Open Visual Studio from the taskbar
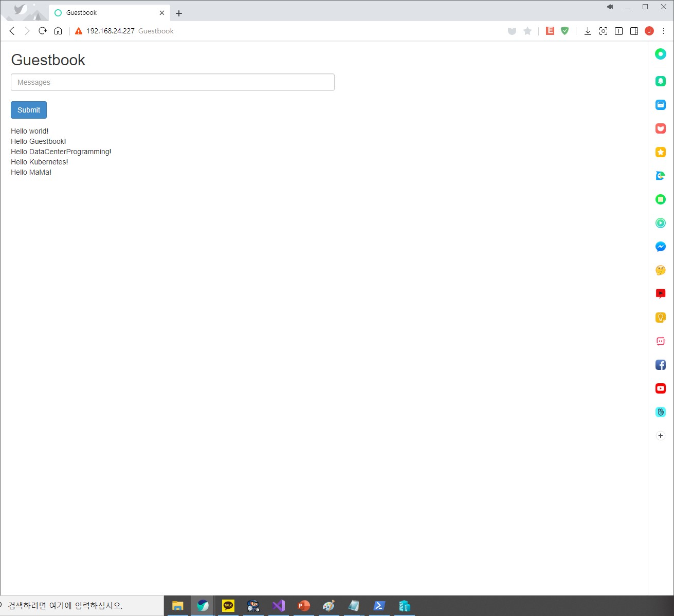 pos(279,606)
